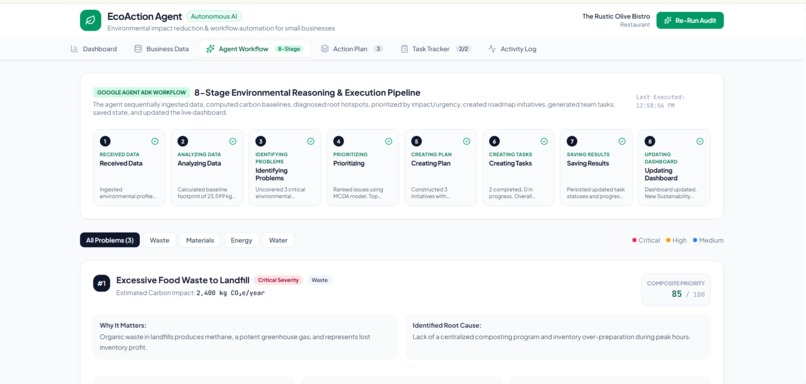
Task: Click the stage 5 number circle
Action: pyautogui.click(x=416, y=141)
